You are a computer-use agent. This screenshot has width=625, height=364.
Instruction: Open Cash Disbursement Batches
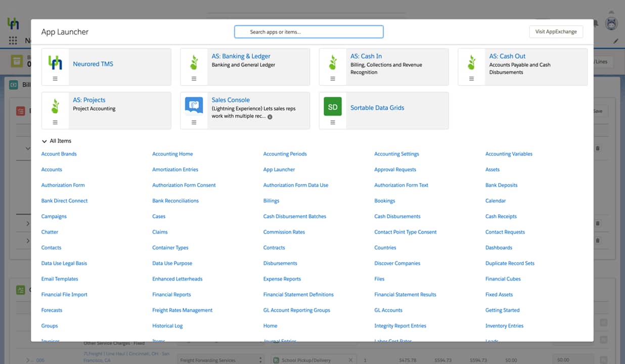click(x=295, y=217)
